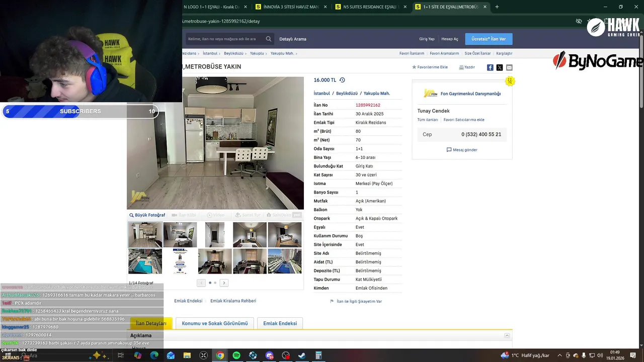This screenshot has width=644, height=362.
Task: Click Fon Gayrimenkul Danışmanlığı store name
Action: point(470,94)
